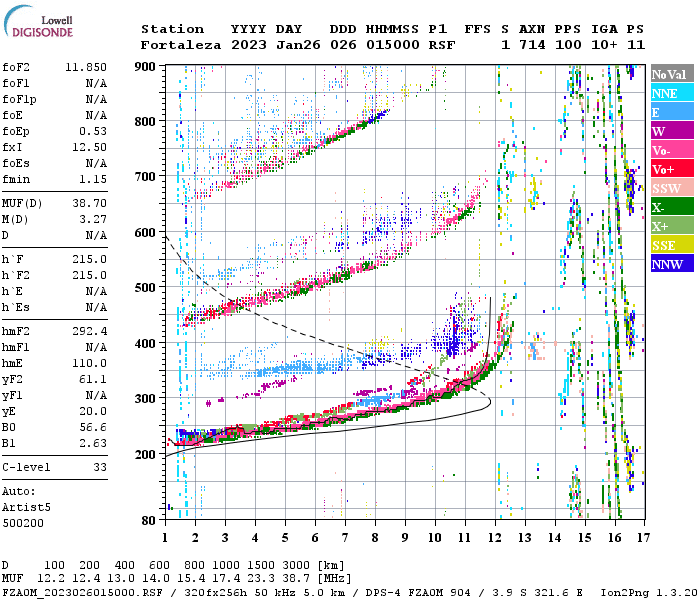Click the yE value 20.0
The width and height of the screenshot is (700, 600).
tap(93, 411)
